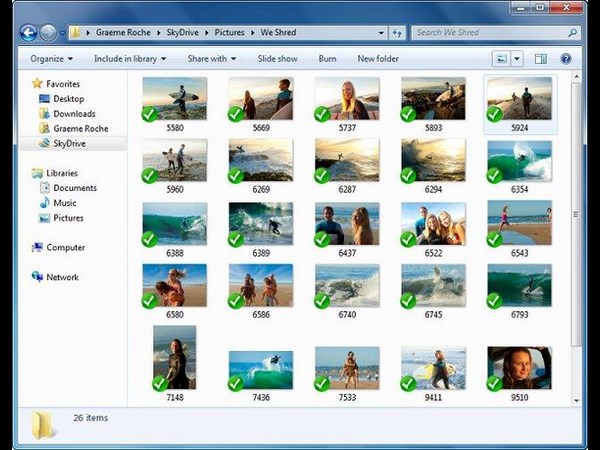Screen dimensions: 600x450
Task: Click Slide show in the toolbar
Action: click(x=278, y=59)
